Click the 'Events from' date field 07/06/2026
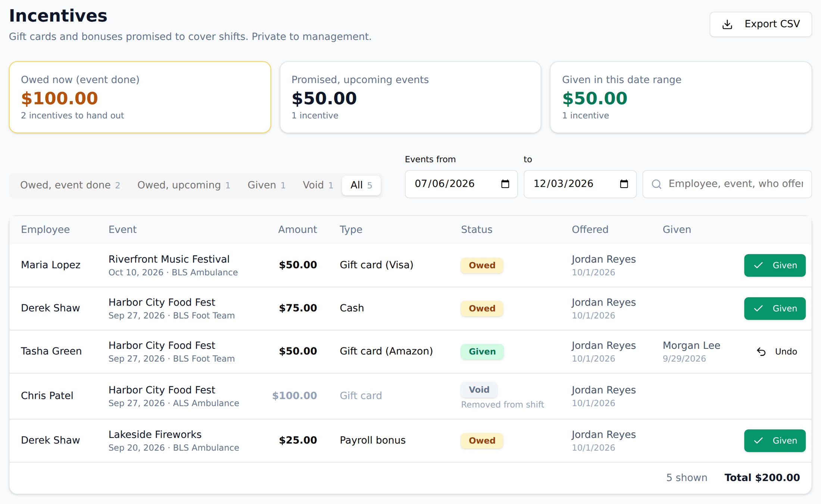 pyautogui.click(x=461, y=184)
